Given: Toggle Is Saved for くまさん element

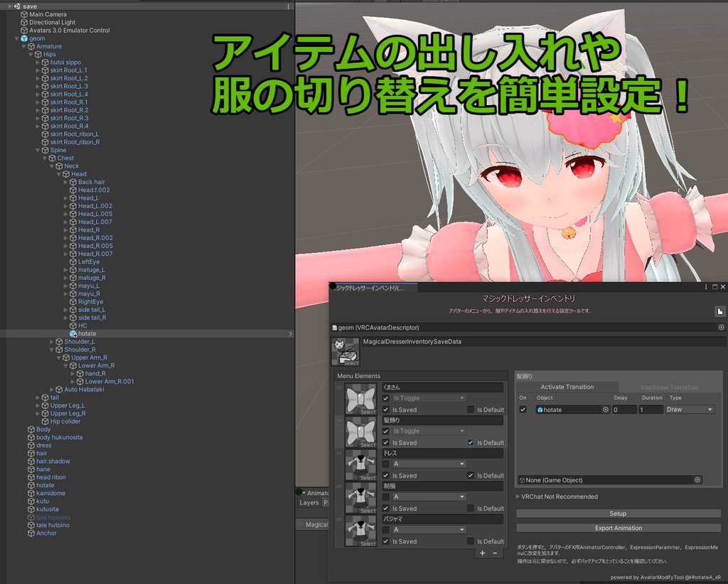Looking at the screenshot, I should click(386, 410).
